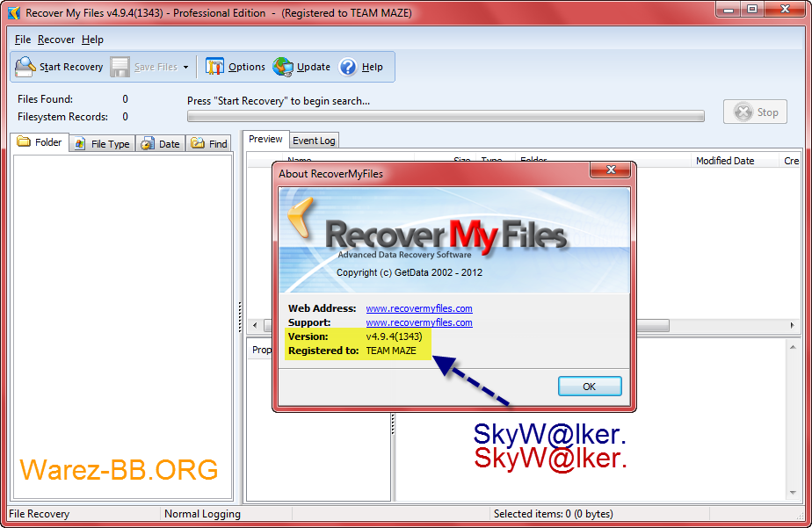Click the Help toolbar label

tap(373, 67)
